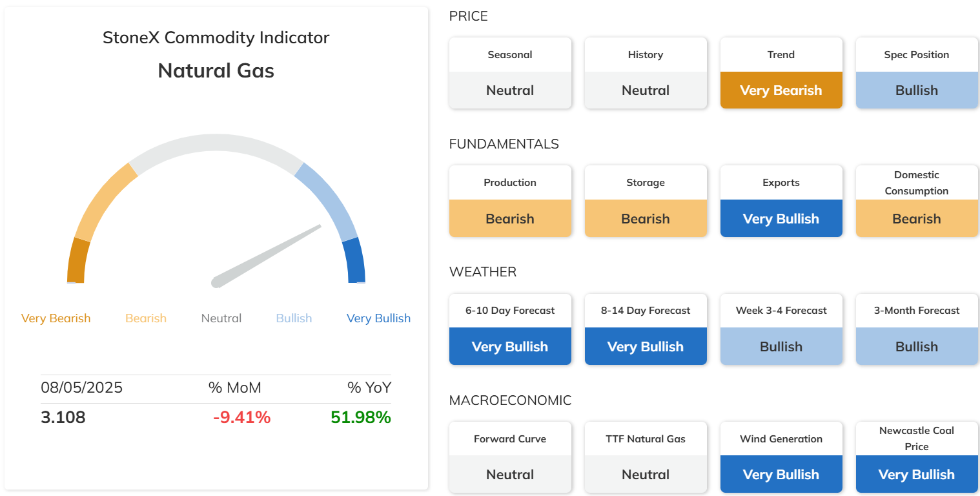This screenshot has height=496, width=980.
Task: Select the Wind Generation card
Action: [x=781, y=457]
